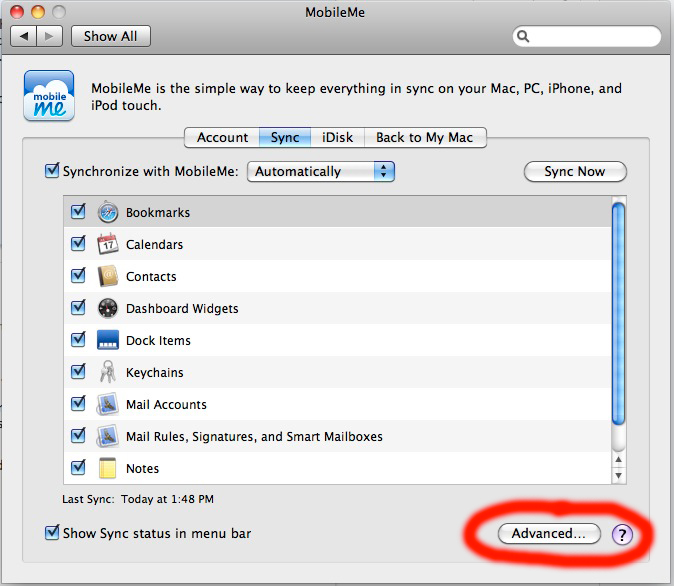The width and height of the screenshot is (674, 586).
Task: Click the magnifying glass in the search field
Action: click(523, 36)
